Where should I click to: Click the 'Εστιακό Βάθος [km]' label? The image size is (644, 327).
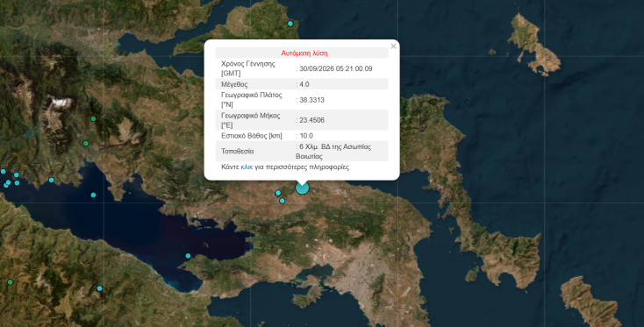tap(251, 136)
